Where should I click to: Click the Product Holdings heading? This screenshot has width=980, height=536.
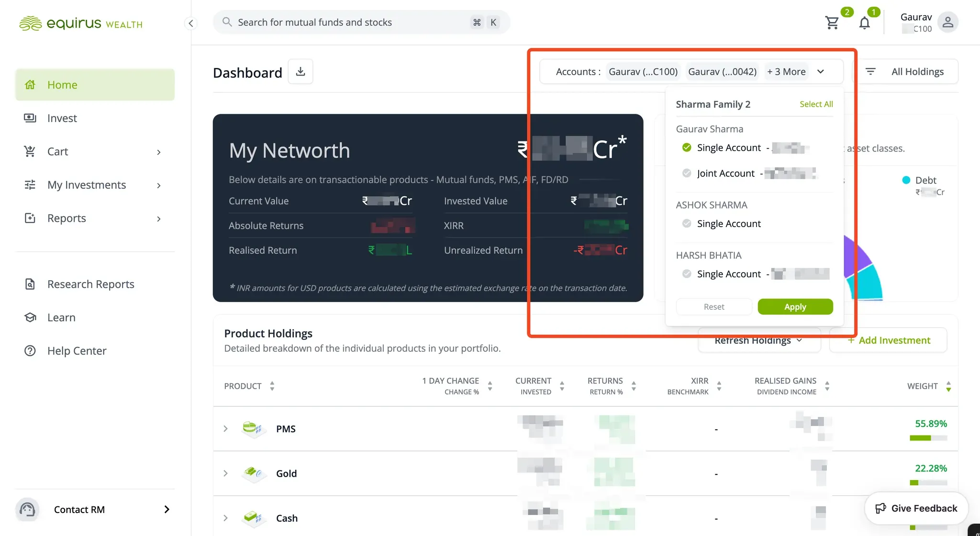point(268,333)
